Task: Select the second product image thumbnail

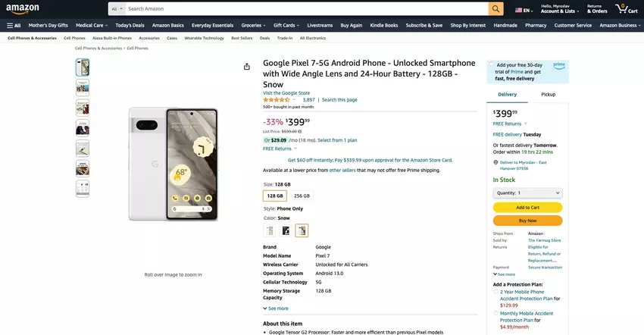Action: tap(83, 87)
